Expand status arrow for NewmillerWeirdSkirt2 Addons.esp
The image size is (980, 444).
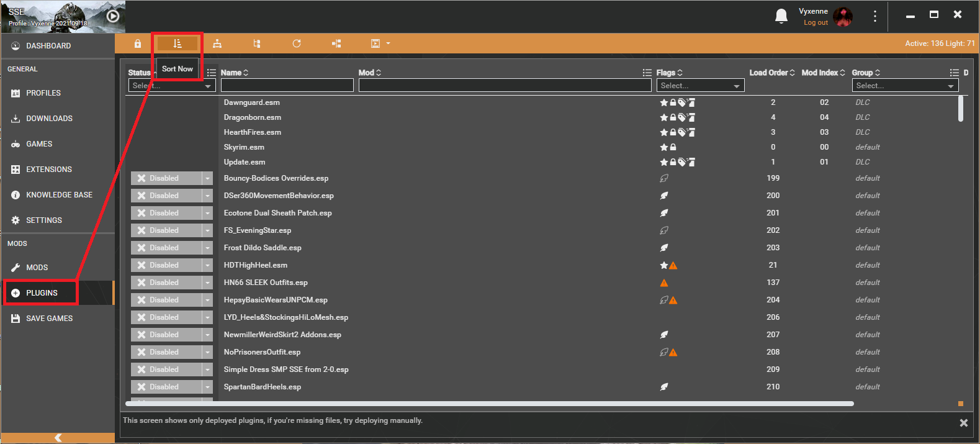[x=208, y=335]
